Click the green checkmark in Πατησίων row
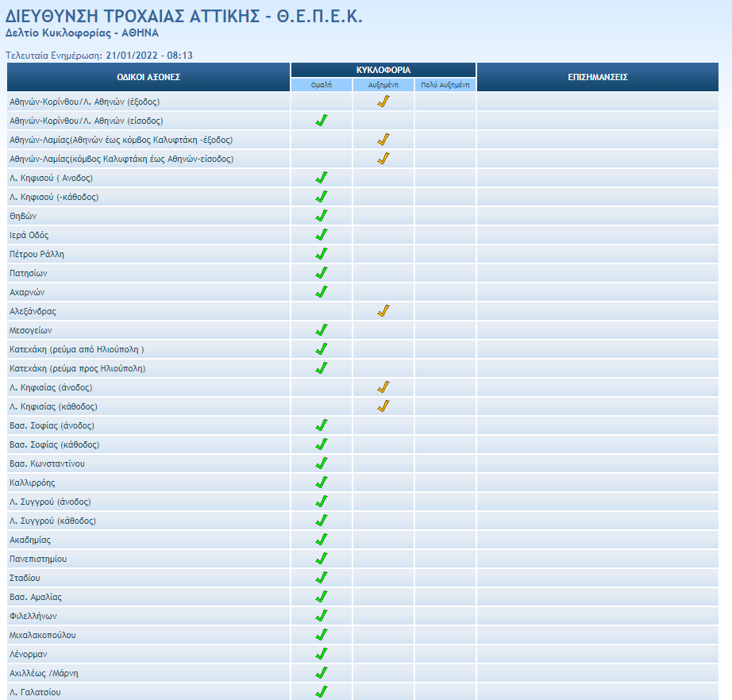The image size is (732, 700). click(322, 273)
